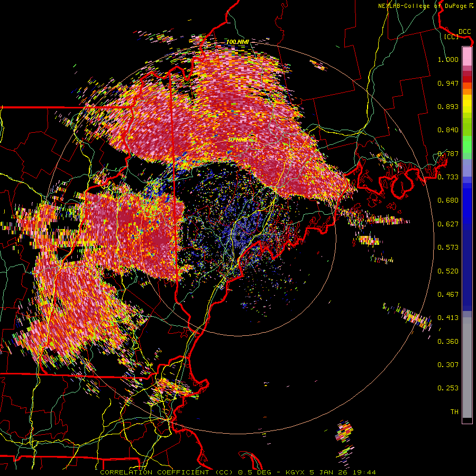Viewport: 476px width, 476px height.
Task: Click the 19:44 timestamp in caption
Action: coord(364,472)
